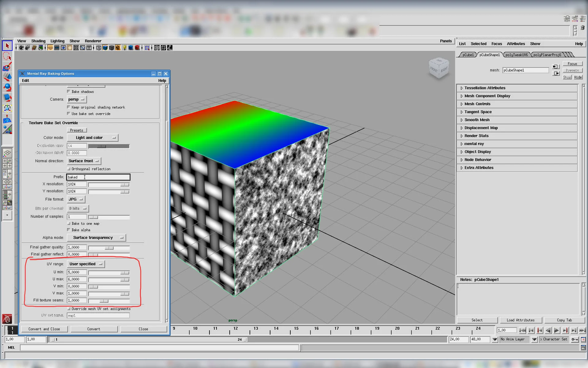
Task: Toggle the Textured display checker icon
Action: [x=118, y=48]
